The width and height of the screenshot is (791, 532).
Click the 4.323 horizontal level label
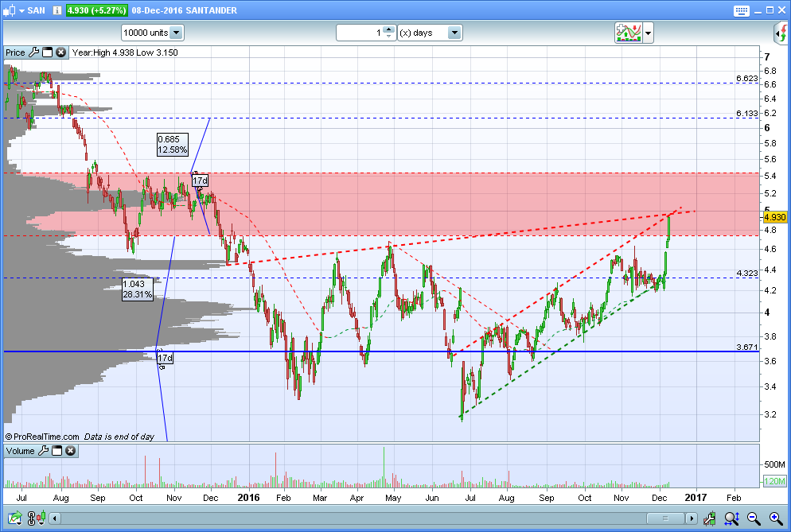click(746, 273)
